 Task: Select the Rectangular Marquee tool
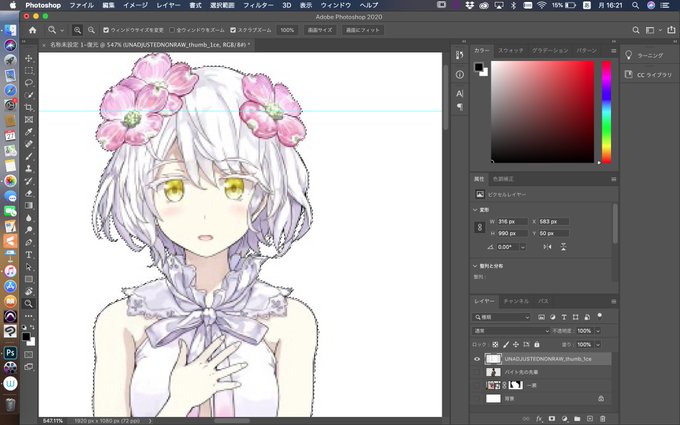tap(29, 70)
